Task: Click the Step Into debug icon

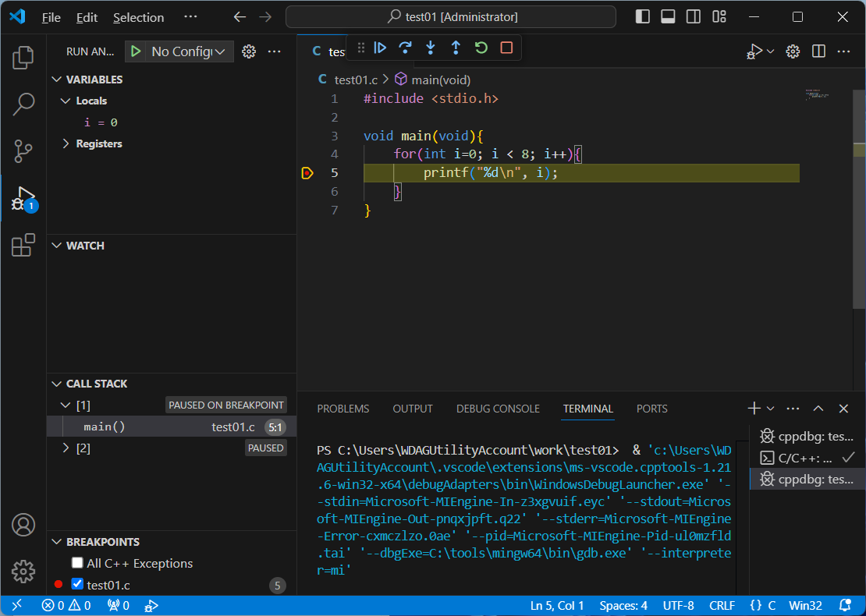Action: [431, 48]
